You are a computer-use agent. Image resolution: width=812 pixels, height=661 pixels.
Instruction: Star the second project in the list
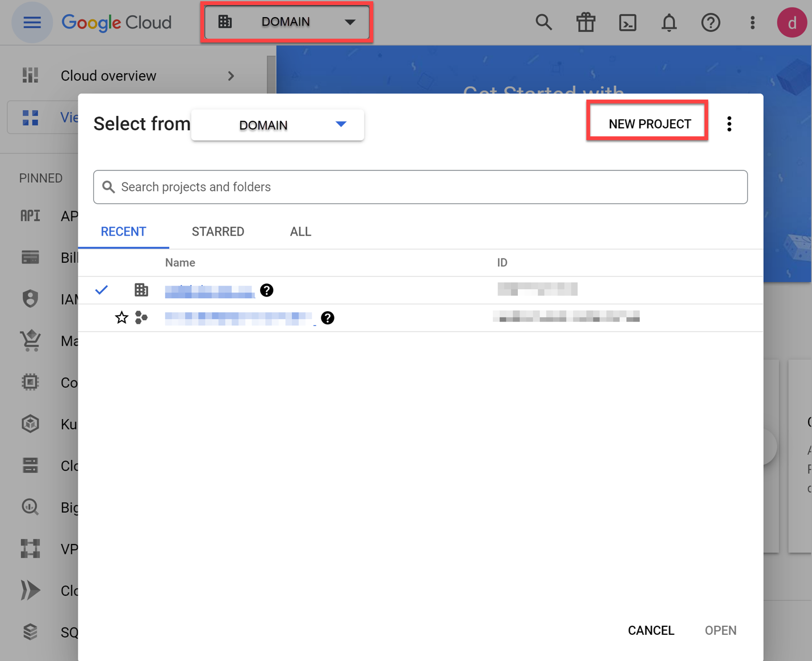(122, 317)
